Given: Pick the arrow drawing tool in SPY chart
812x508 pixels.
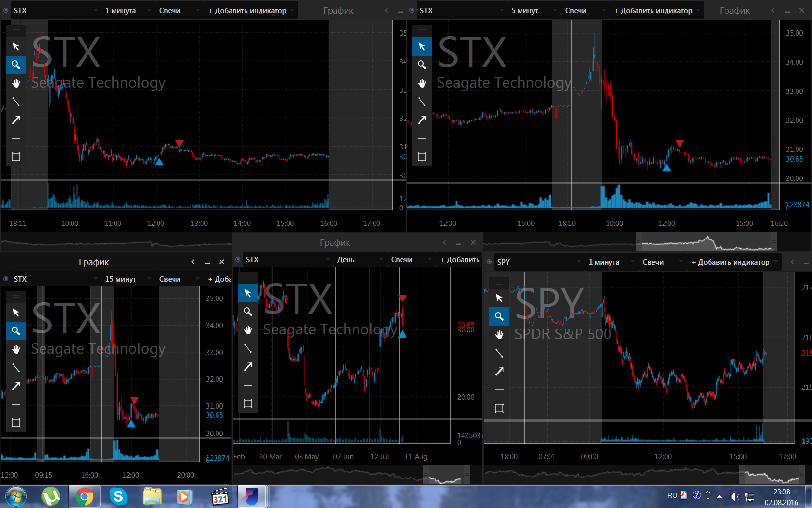Looking at the screenshot, I should (499, 372).
